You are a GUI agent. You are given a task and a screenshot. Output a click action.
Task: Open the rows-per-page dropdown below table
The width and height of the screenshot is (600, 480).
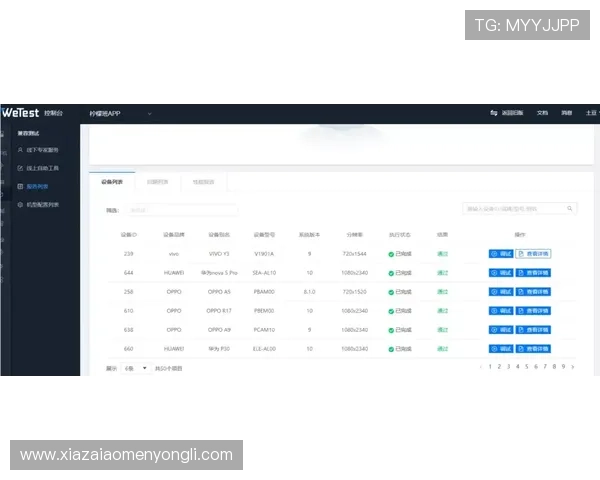135,368
